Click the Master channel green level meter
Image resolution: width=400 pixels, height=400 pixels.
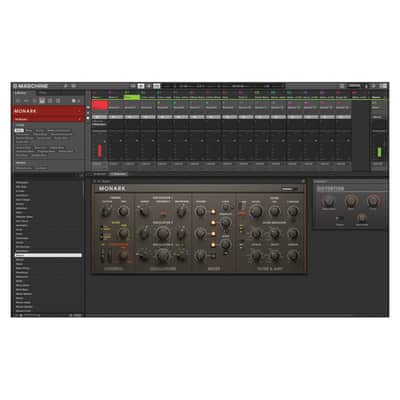click(379, 151)
